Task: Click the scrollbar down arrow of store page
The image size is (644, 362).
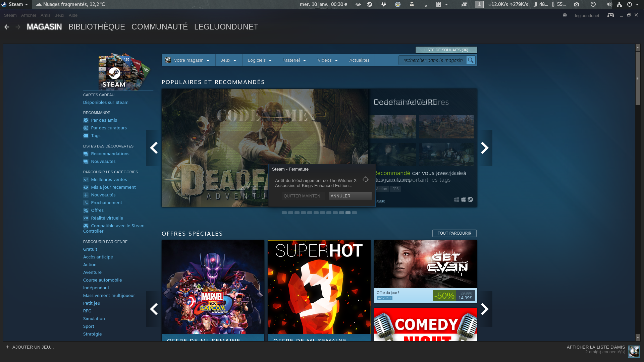Action: click(x=638, y=338)
